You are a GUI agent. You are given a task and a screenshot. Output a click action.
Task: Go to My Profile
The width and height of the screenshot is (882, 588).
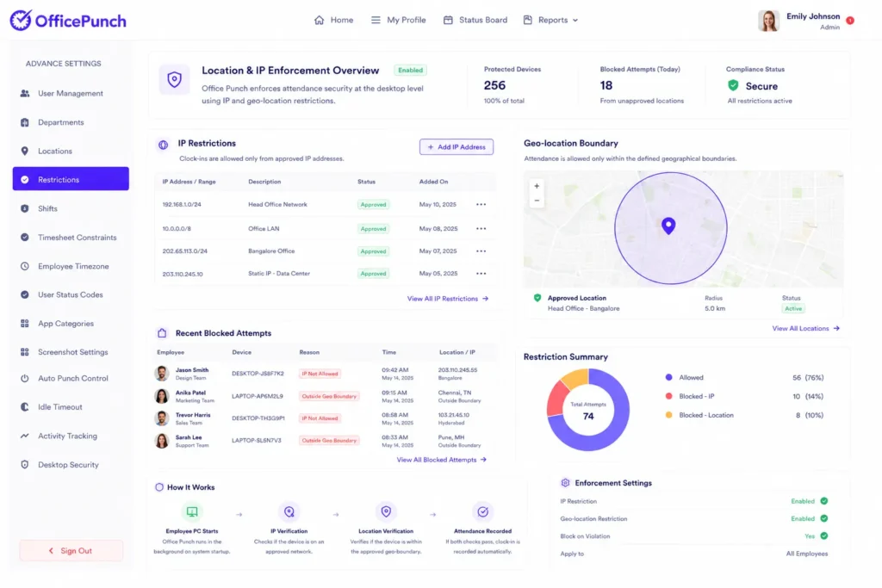coord(398,21)
